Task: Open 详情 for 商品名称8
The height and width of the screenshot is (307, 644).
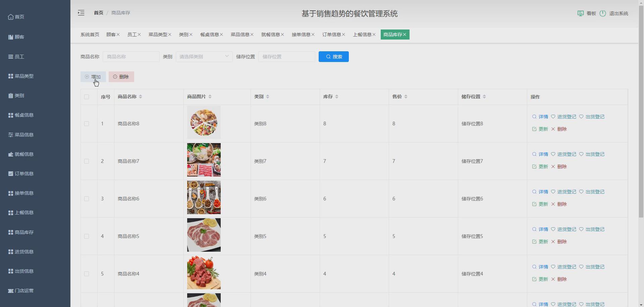Action: click(x=543, y=117)
